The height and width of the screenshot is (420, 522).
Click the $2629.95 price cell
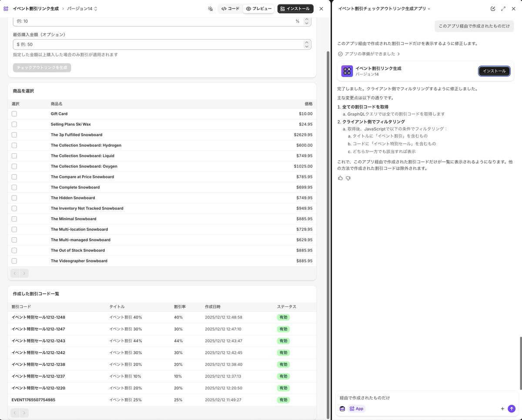click(x=303, y=135)
